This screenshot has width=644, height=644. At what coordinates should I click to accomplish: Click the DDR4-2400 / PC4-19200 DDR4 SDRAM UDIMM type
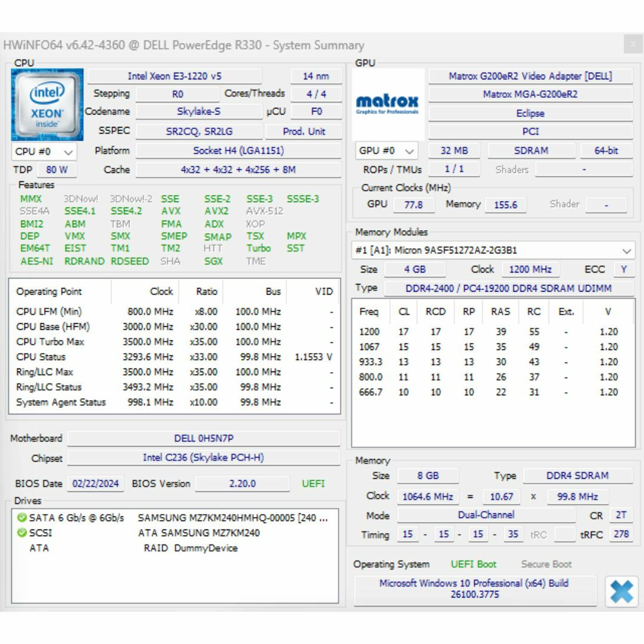(509, 289)
